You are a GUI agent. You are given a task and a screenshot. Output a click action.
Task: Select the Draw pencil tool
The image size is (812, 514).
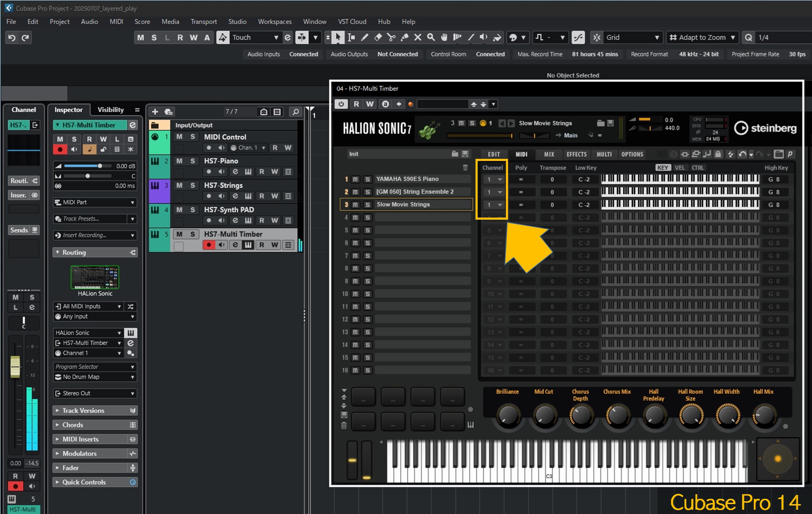(x=364, y=37)
